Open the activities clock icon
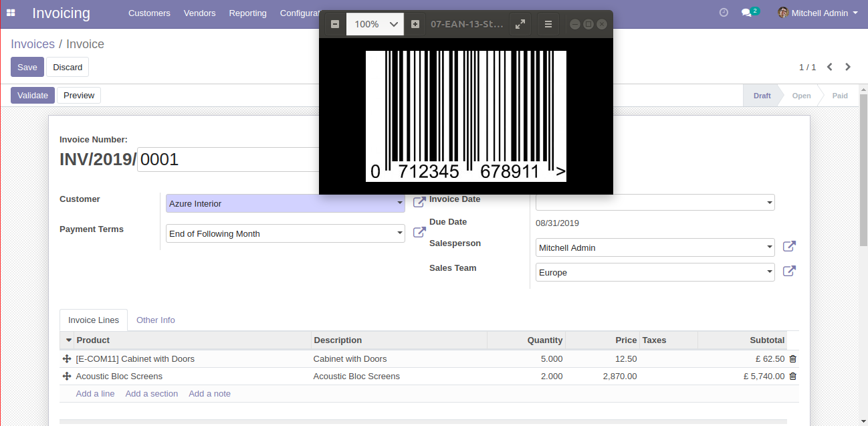The image size is (868, 426). tap(724, 13)
